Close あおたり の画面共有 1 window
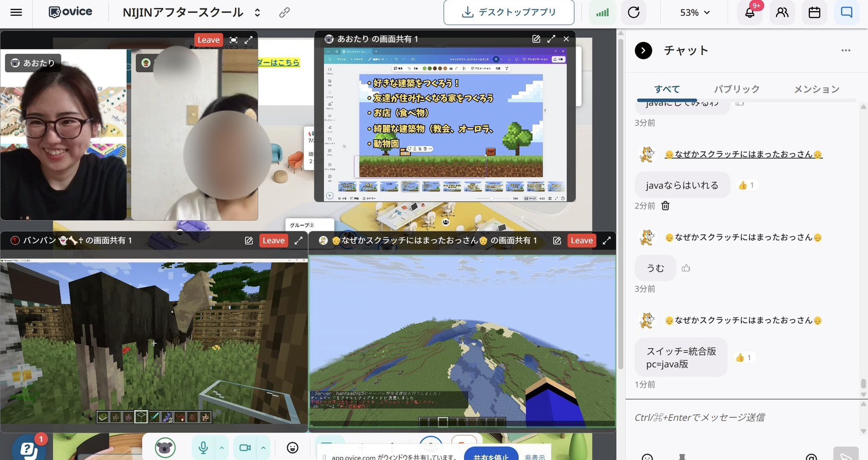Screen dimensions: 868x460 pyautogui.click(x=566, y=38)
